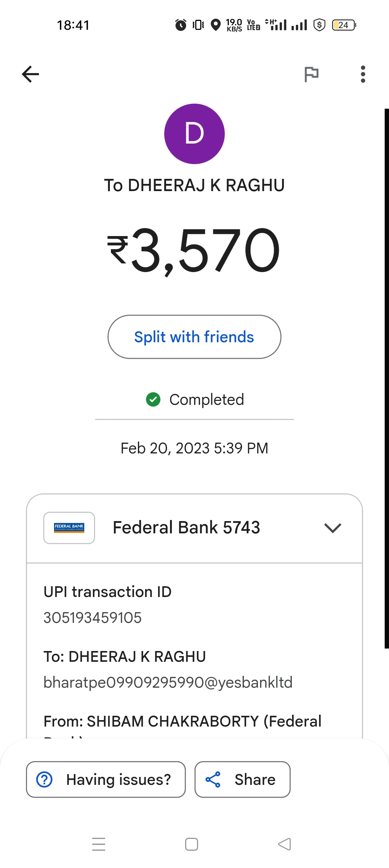The image size is (389, 868).
Task: Tap the purple D profile avatar
Action: 194,134
